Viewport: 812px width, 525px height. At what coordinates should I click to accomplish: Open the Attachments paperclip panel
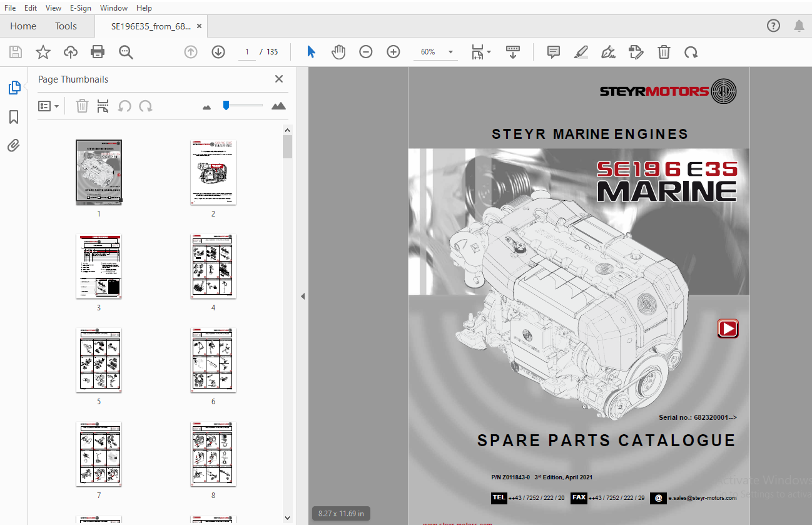(x=14, y=146)
